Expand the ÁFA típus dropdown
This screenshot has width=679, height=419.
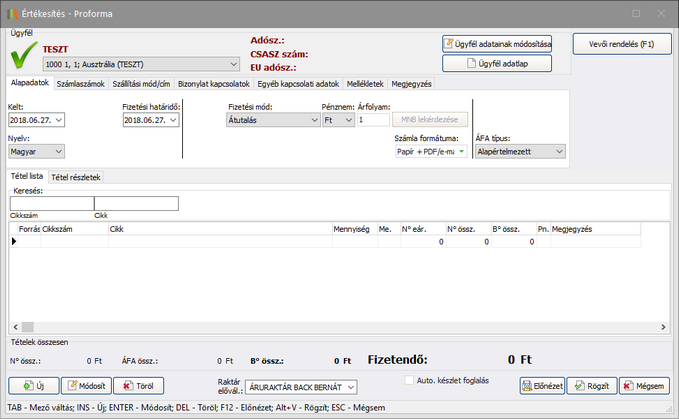click(558, 151)
